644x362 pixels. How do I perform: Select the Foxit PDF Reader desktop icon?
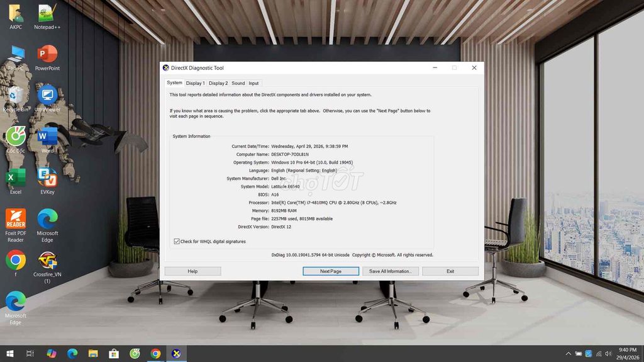click(x=16, y=225)
